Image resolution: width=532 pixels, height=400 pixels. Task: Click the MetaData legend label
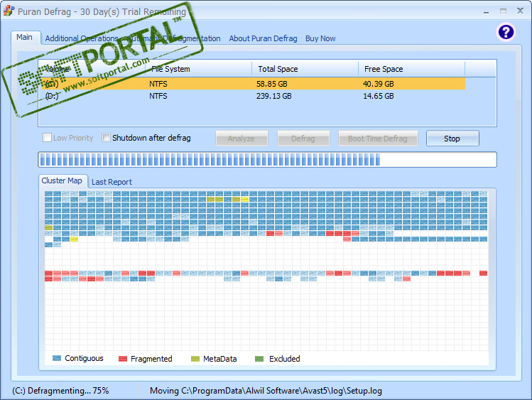click(x=220, y=359)
